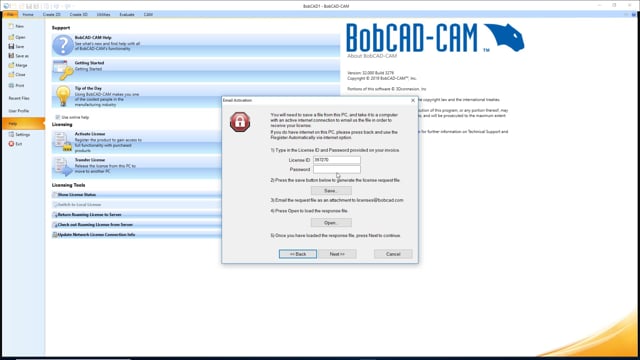Click the Show License Status text
This screenshot has width=640, height=360.
click(x=77, y=195)
